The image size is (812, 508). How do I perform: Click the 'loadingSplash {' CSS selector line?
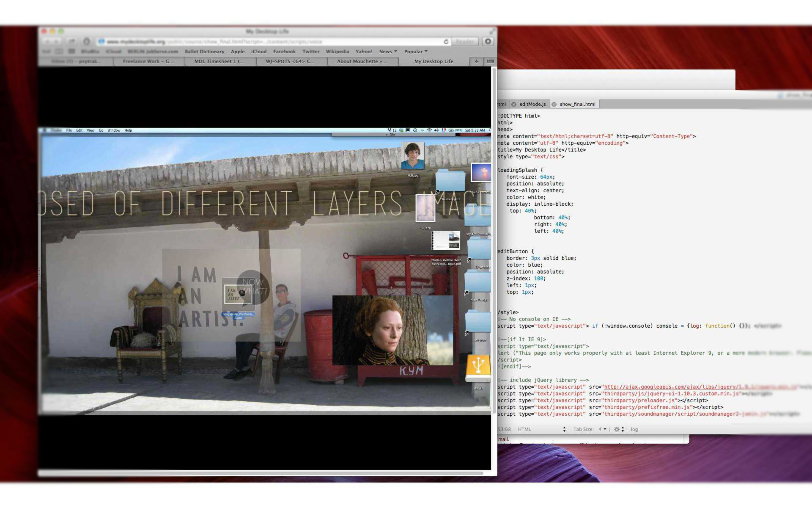(x=520, y=170)
